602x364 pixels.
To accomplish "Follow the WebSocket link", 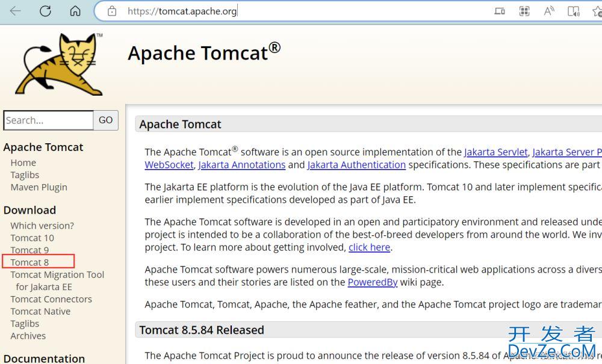I will [x=169, y=165].
